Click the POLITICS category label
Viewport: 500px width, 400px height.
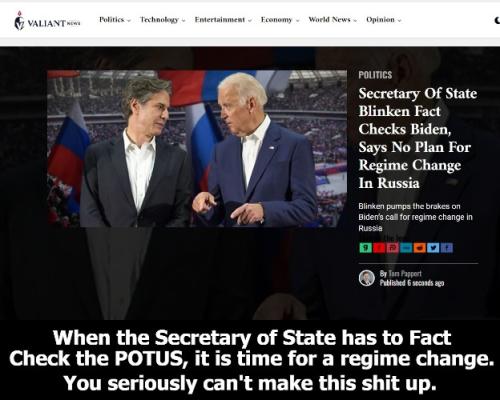click(x=375, y=75)
